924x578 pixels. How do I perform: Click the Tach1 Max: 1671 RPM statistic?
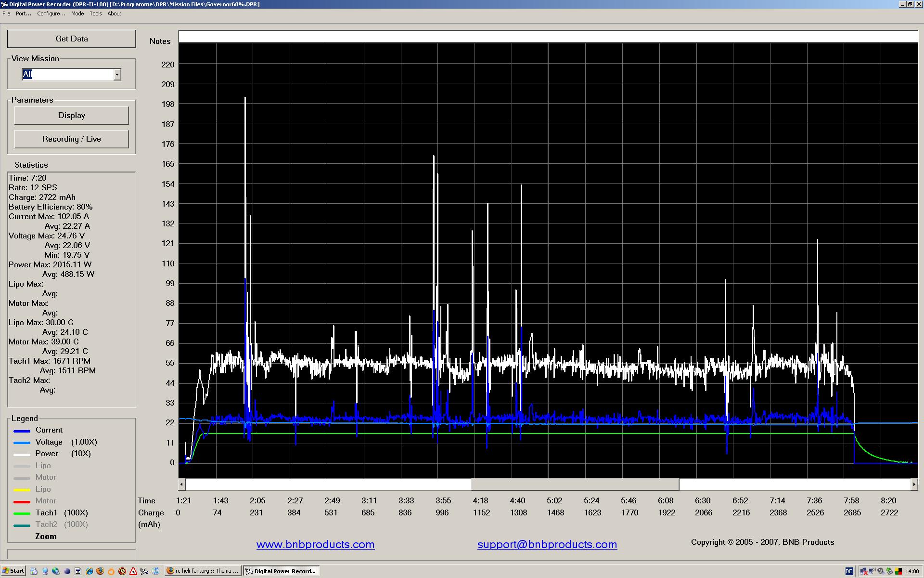[x=50, y=361]
